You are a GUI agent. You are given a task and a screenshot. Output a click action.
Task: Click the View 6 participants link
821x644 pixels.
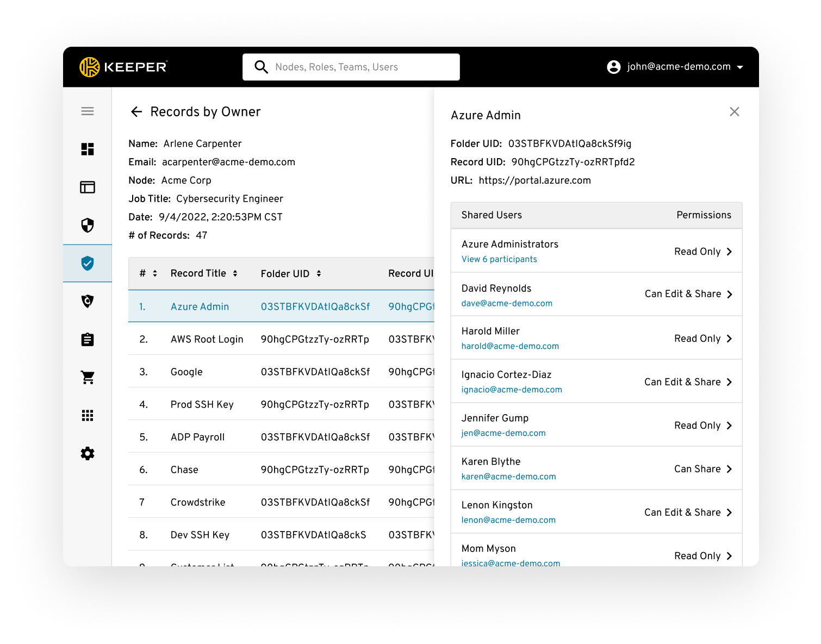(499, 259)
